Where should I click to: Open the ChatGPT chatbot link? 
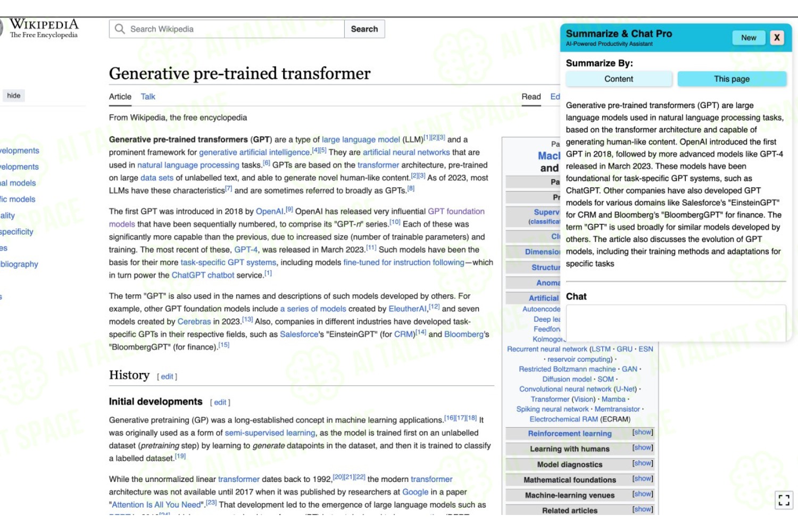coord(203,275)
